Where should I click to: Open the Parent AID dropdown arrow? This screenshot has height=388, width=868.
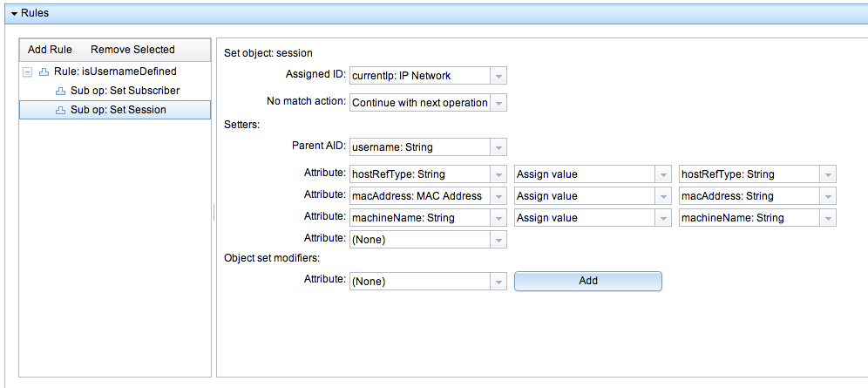tap(498, 147)
